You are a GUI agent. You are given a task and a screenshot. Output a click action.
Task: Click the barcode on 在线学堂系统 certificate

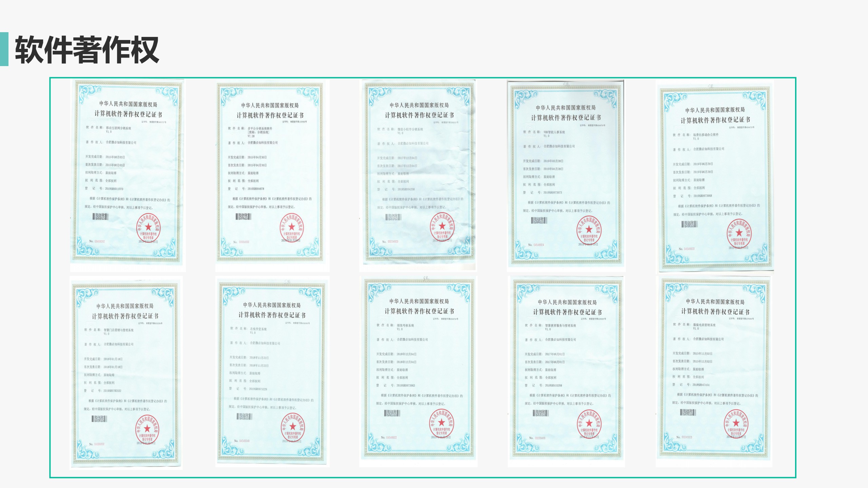click(244, 416)
